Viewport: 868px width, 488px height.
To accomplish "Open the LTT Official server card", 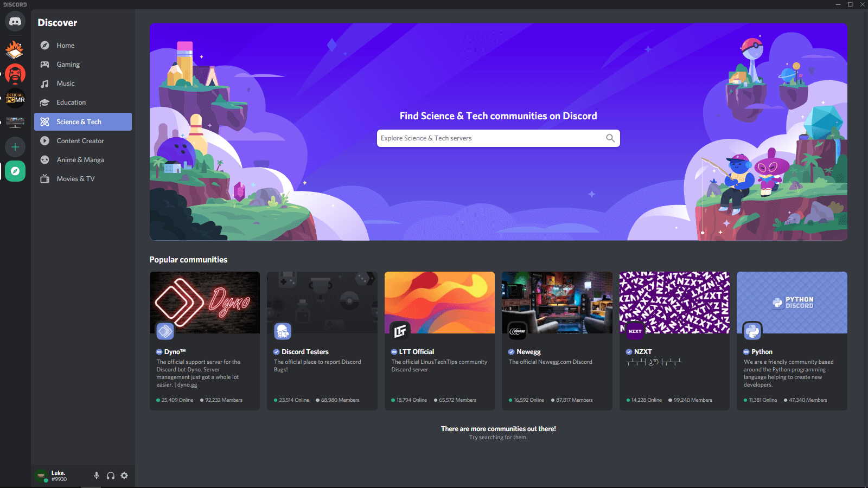I will (x=439, y=341).
